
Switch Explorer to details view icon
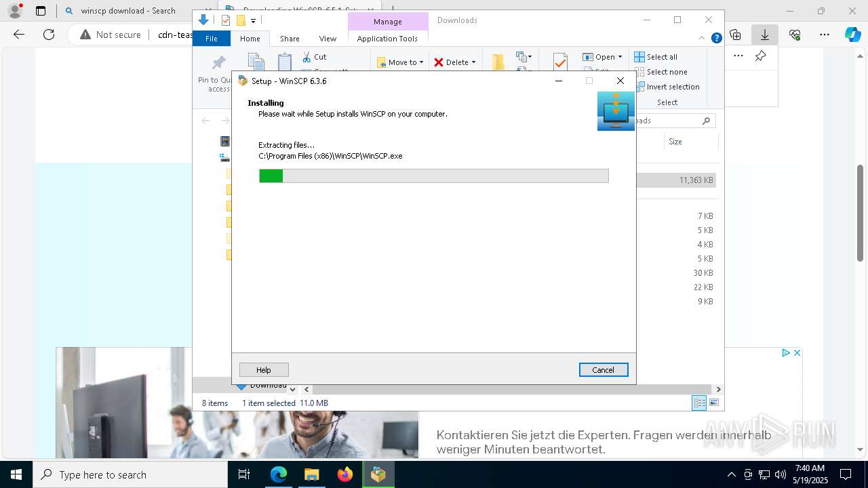pos(699,403)
